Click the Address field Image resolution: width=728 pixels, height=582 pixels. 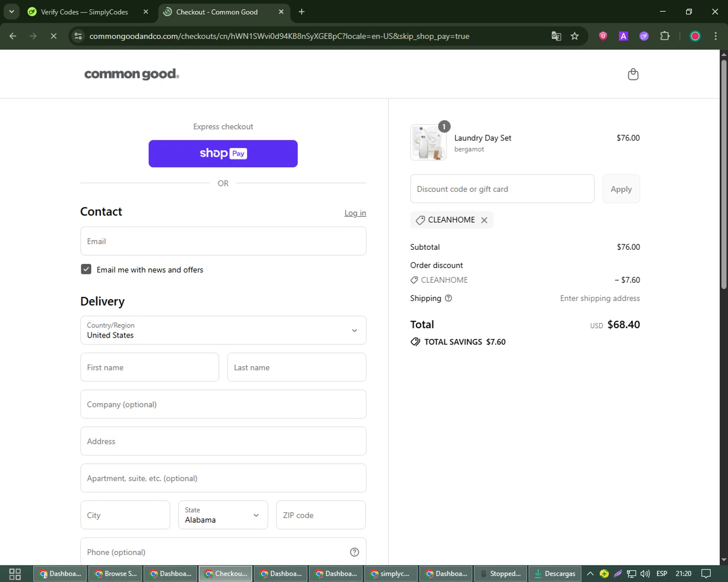click(x=223, y=441)
